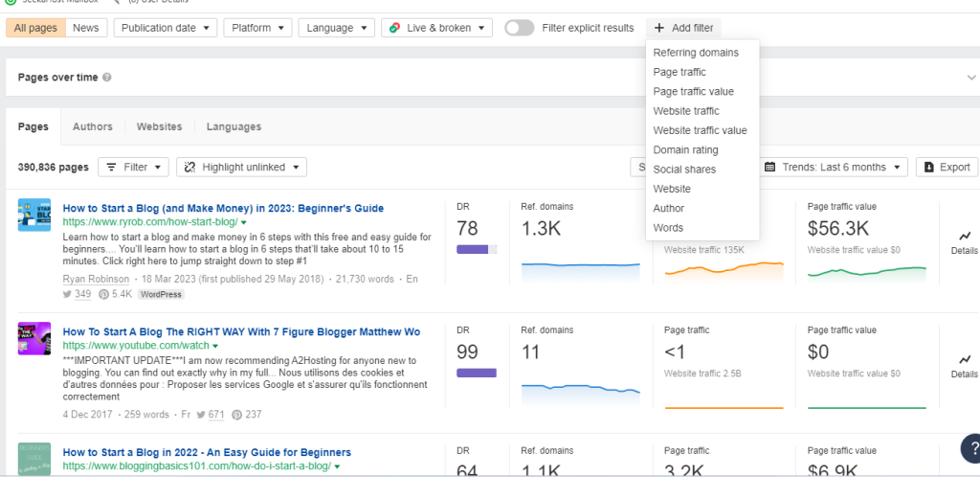The image size is (980, 477).
Task: Expand youtube.com/watch URL dropdown arrow
Action: pyautogui.click(x=215, y=346)
